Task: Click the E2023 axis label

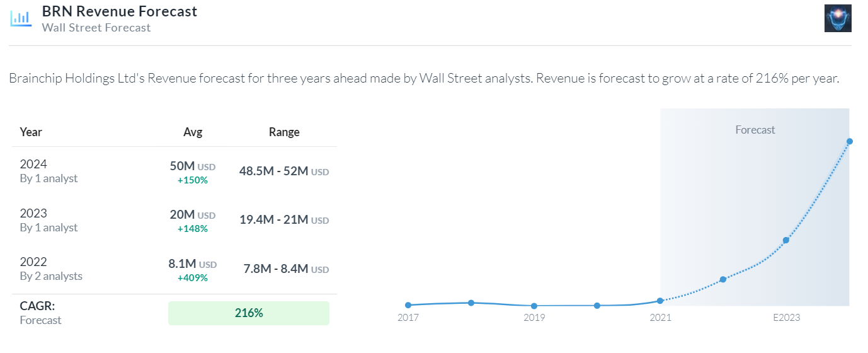Action: 786,318
